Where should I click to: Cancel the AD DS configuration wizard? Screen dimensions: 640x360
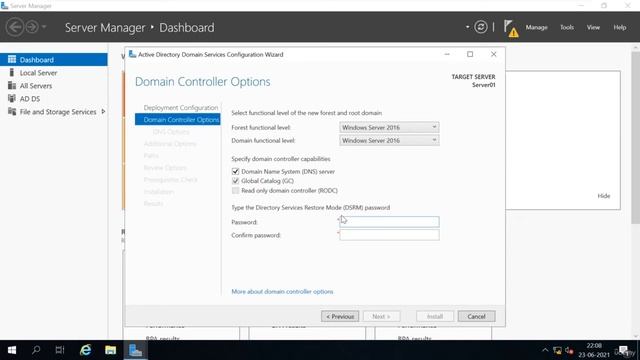[476, 316]
